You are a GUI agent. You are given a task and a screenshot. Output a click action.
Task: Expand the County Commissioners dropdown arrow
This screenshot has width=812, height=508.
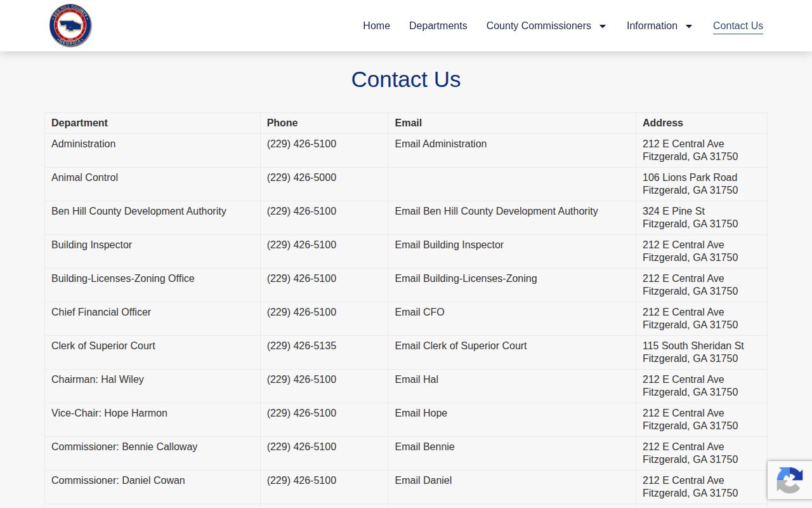[x=603, y=26]
